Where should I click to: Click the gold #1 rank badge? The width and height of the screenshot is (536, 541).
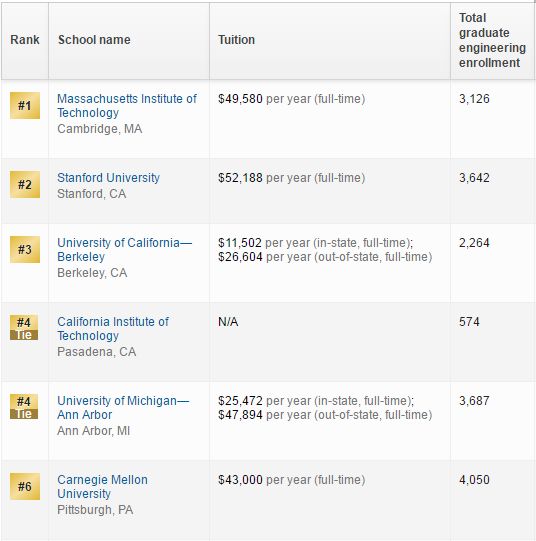pyautogui.click(x=25, y=106)
